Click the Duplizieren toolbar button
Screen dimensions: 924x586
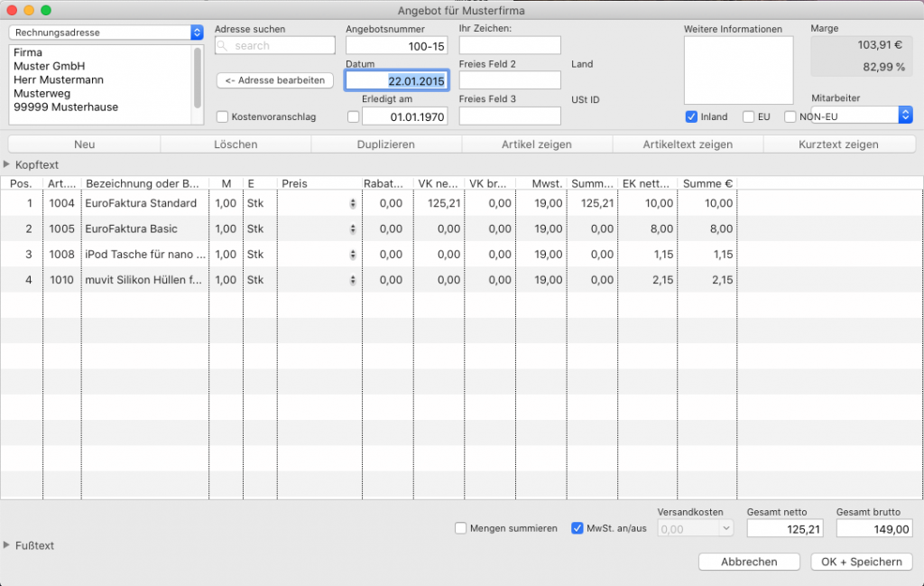(386, 144)
